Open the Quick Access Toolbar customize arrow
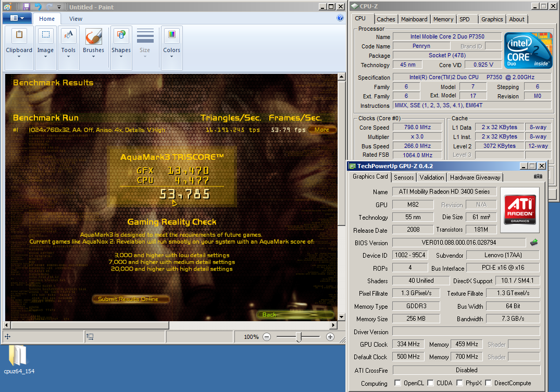This screenshot has height=392, width=560. click(x=59, y=7)
